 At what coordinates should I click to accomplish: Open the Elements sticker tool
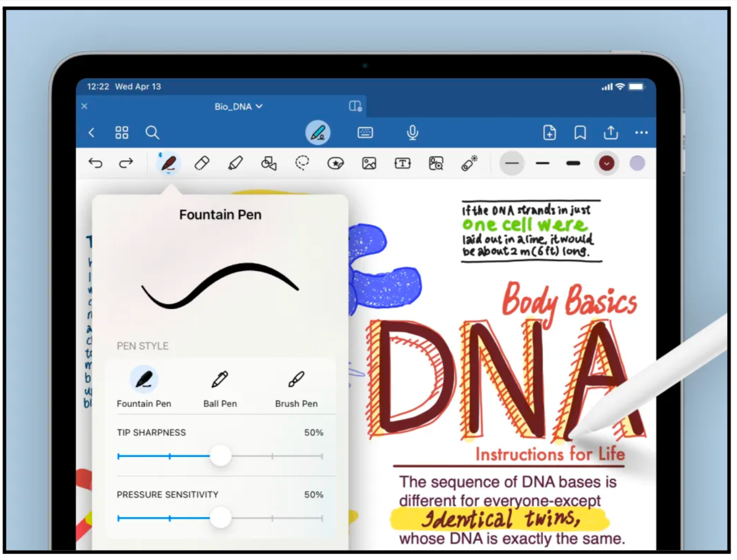point(336,163)
